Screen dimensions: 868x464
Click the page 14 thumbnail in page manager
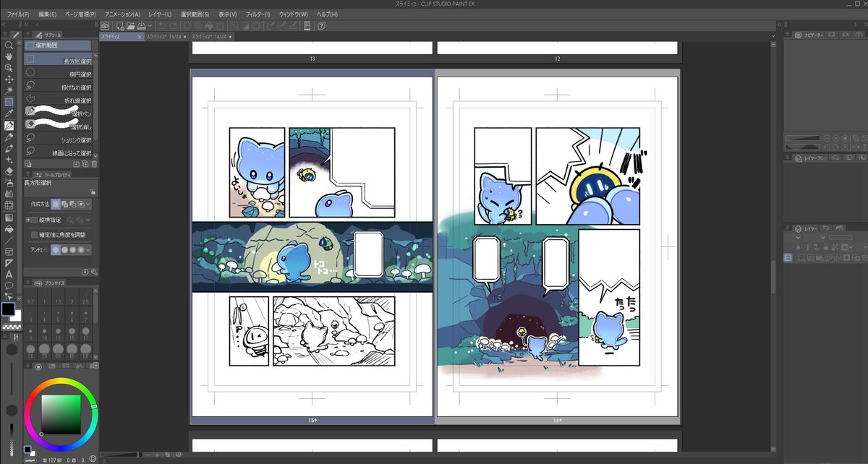558,246
